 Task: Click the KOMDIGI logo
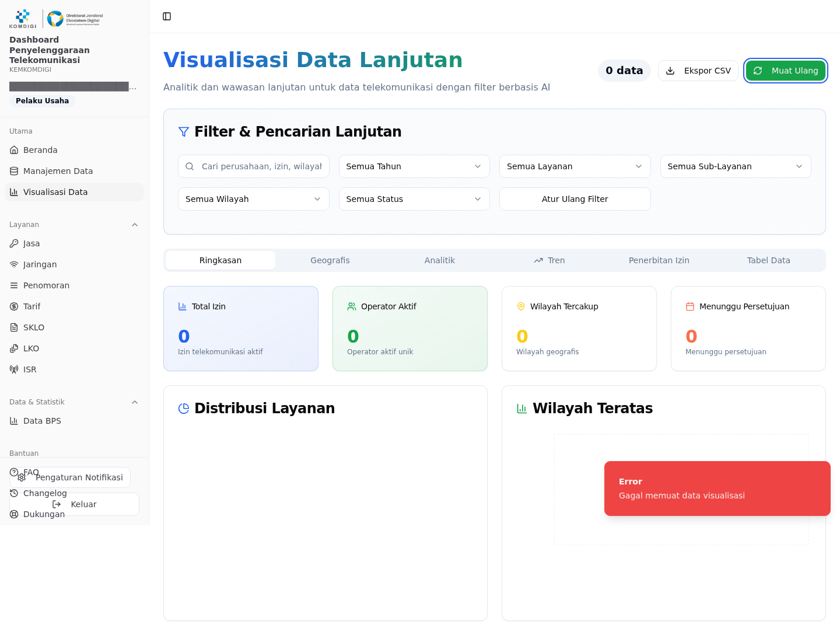(23, 19)
